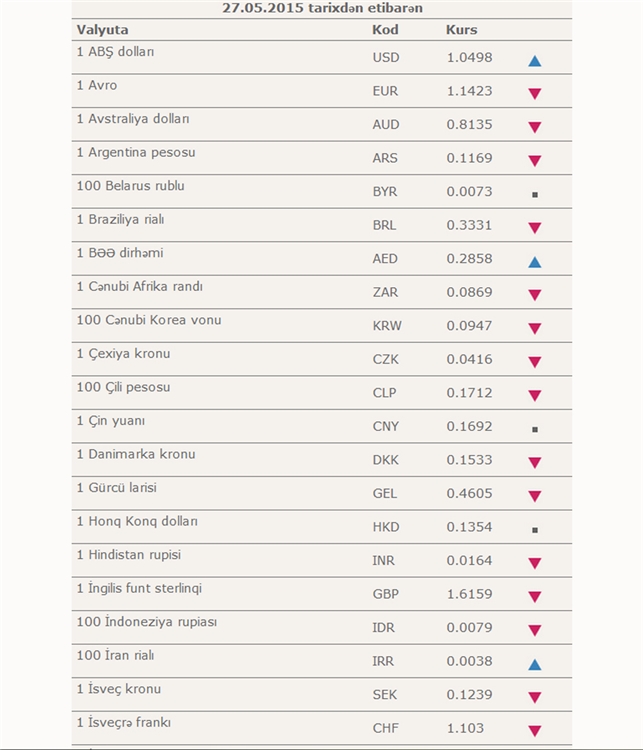Click the unchanged square marker for CNY

click(535, 429)
